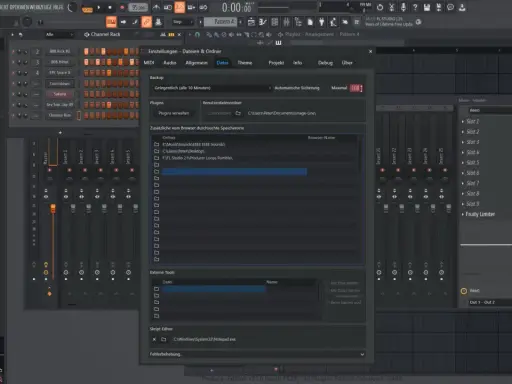Viewport: 512px width, 384px height.
Task: Switch to the Über settings tab
Action: (x=347, y=63)
